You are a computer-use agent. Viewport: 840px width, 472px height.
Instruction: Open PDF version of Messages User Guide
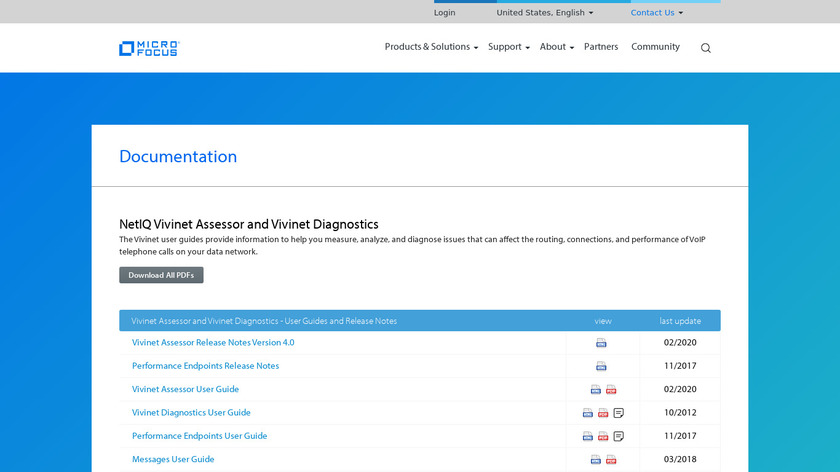pos(611,460)
